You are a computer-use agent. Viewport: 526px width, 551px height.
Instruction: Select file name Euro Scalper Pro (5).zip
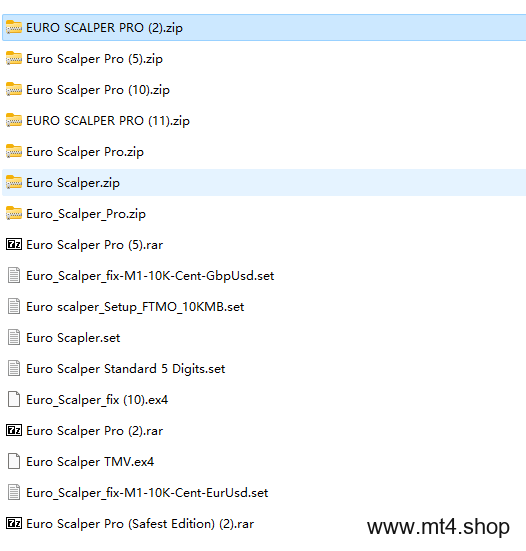tap(95, 59)
